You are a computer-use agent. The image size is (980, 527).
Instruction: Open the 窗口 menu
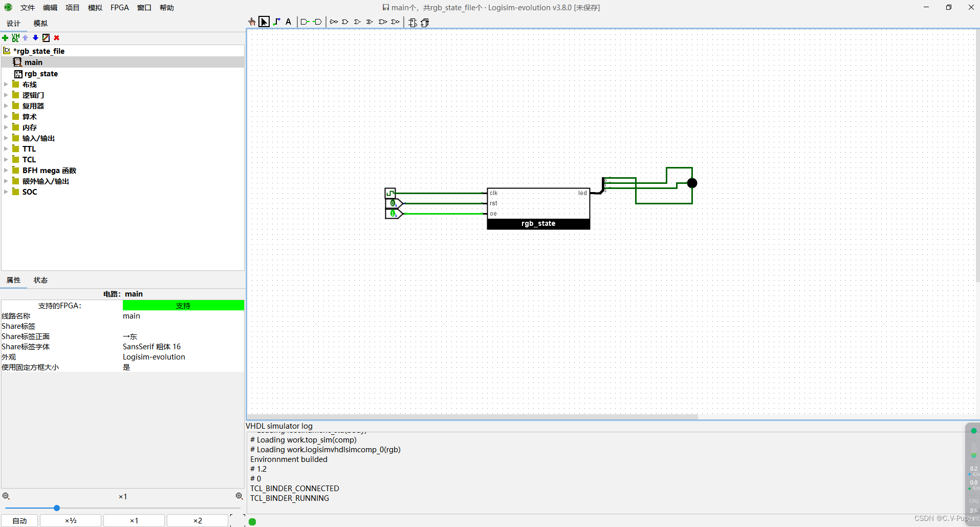[x=144, y=8]
